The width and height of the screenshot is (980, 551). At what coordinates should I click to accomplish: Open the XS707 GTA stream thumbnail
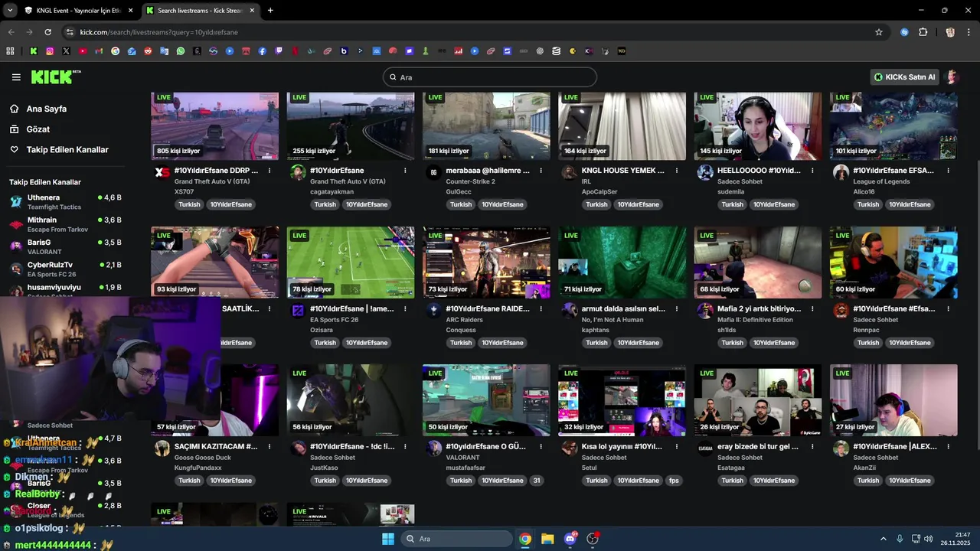coord(215,126)
